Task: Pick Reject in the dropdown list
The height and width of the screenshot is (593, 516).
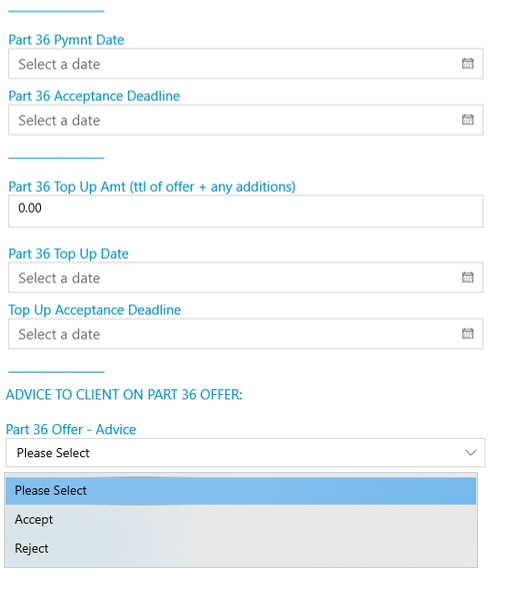Action: (x=241, y=548)
